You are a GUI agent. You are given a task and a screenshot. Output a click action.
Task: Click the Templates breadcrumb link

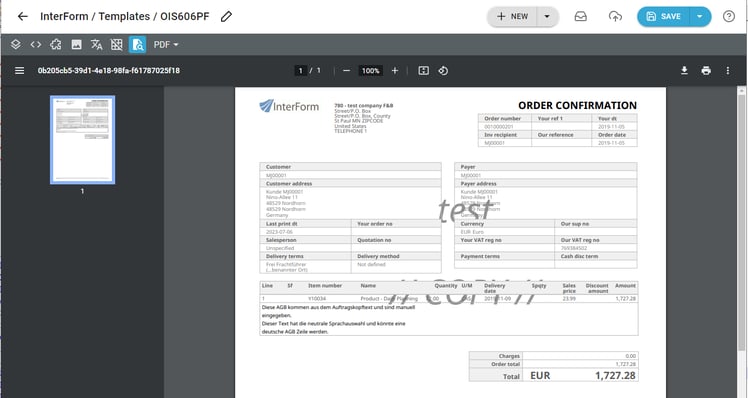coord(124,16)
